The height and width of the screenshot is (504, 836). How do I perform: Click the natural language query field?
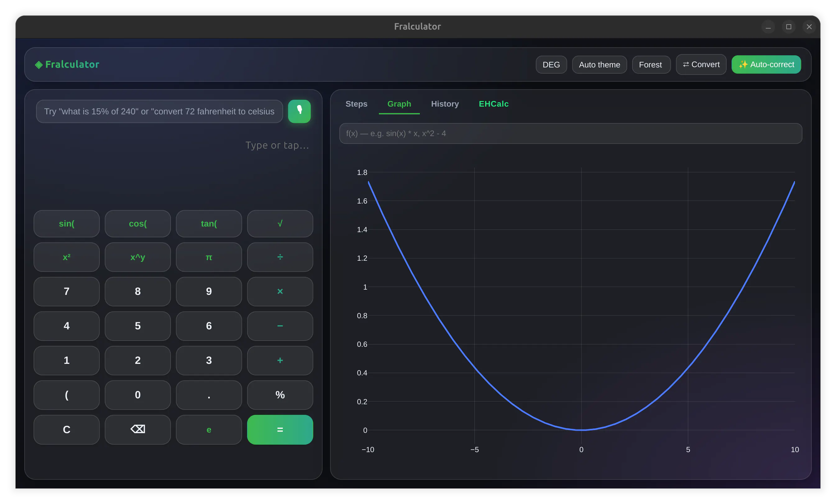pyautogui.click(x=159, y=111)
